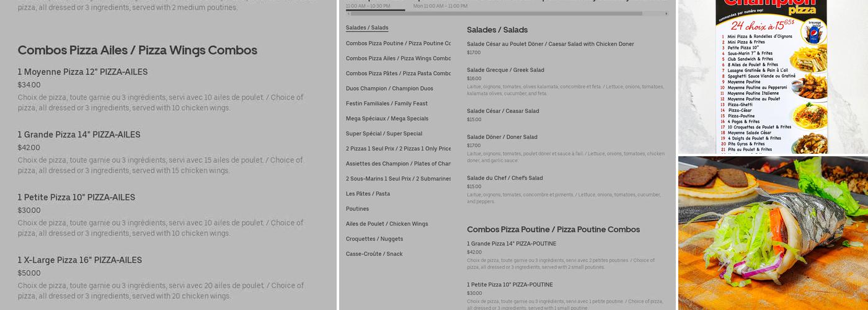Go to Combos Pizza Pâtes category
This screenshot has width=868, height=310.
tap(398, 73)
